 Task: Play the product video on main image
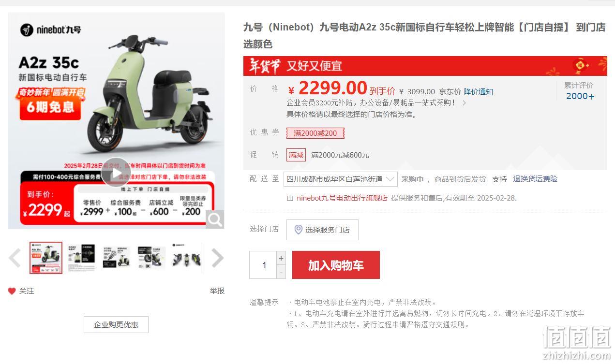(x=116, y=173)
